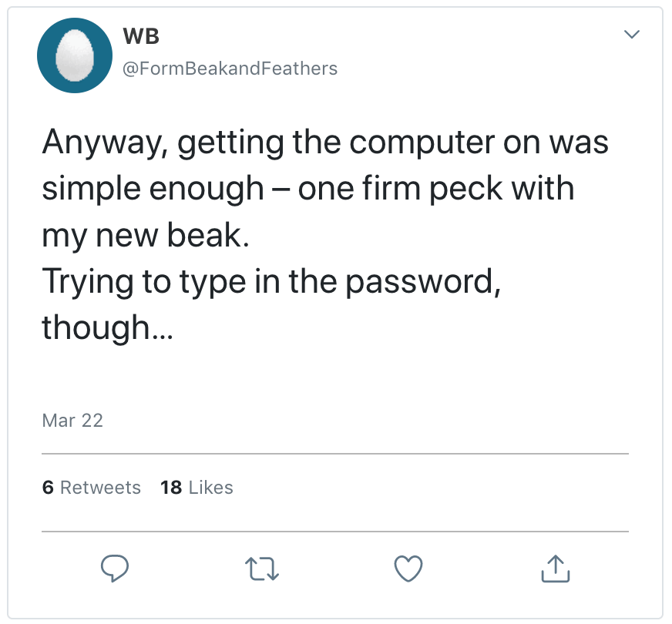672x624 pixels.
Task: Click the text "my new beak."
Action: tap(146, 235)
